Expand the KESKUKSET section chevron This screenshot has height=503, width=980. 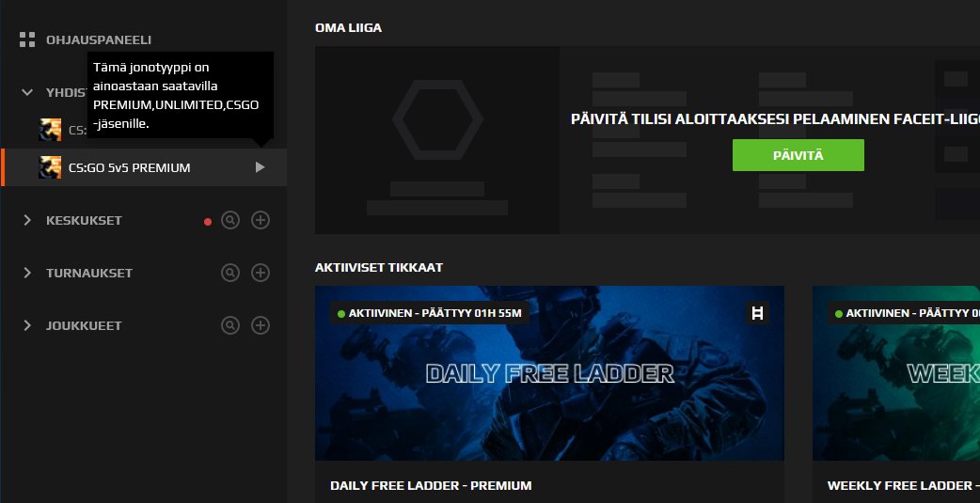click(27, 220)
